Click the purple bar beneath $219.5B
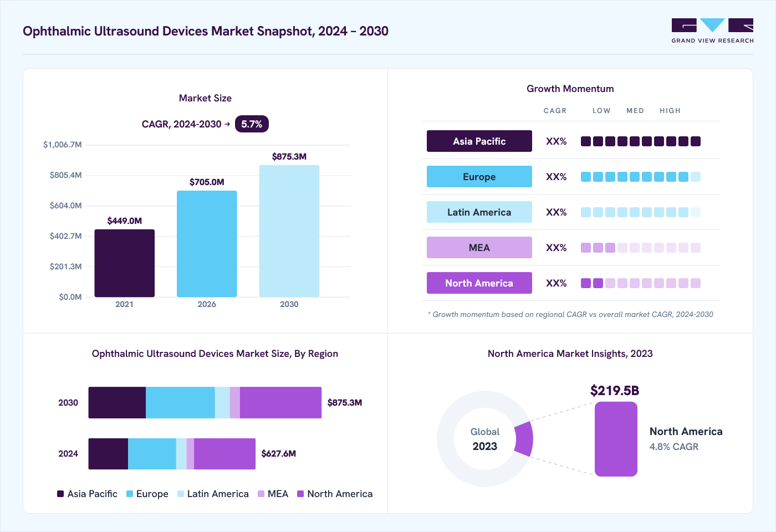The width and height of the screenshot is (776, 532). click(x=616, y=439)
